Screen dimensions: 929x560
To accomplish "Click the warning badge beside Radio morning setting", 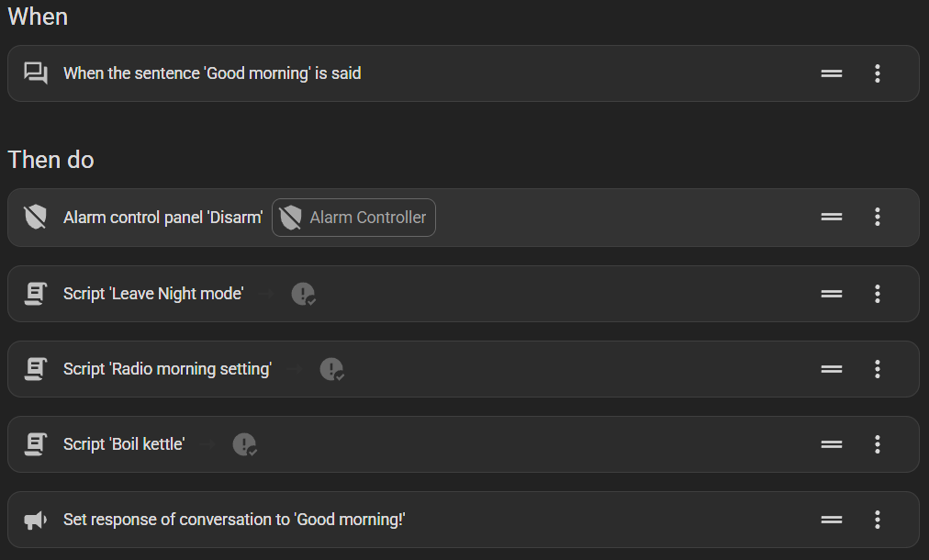I will point(331,369).
